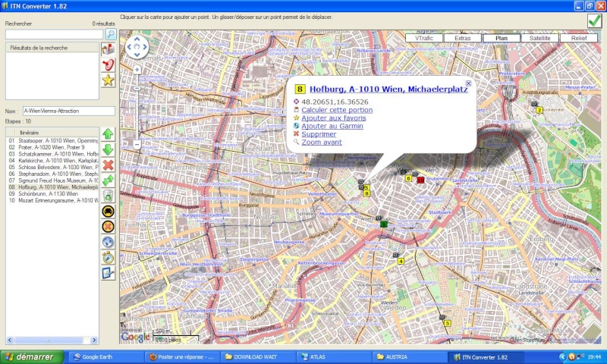Select itinerary row '05 Schloss Belvedere'
The image size is (607, 364).
coord(52,167)
